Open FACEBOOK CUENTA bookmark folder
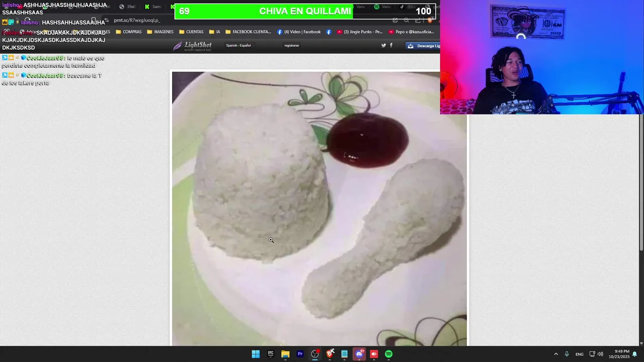 (x=249, y=32)
